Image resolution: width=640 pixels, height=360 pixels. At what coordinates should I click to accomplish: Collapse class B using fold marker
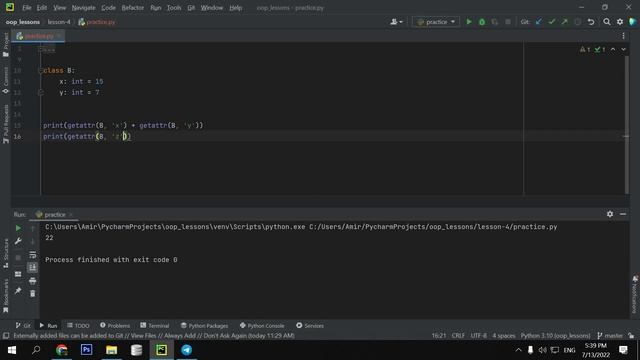point(40,71)
